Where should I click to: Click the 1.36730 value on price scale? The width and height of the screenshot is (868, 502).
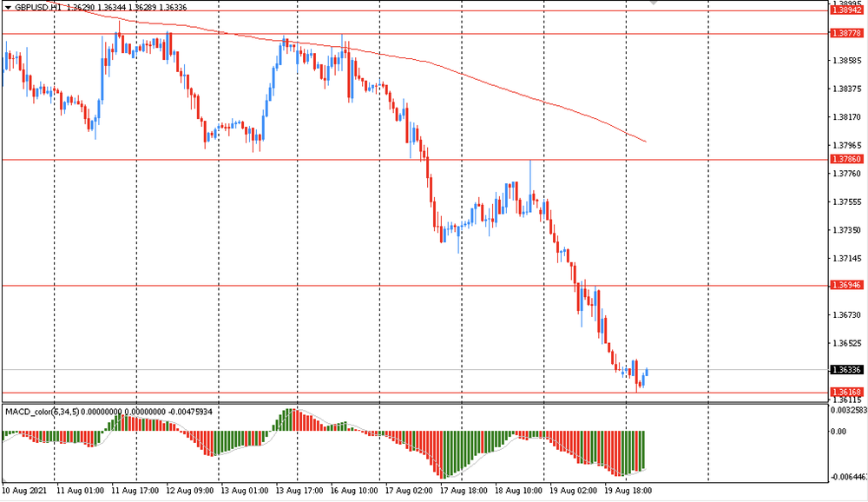pos(847,314)
